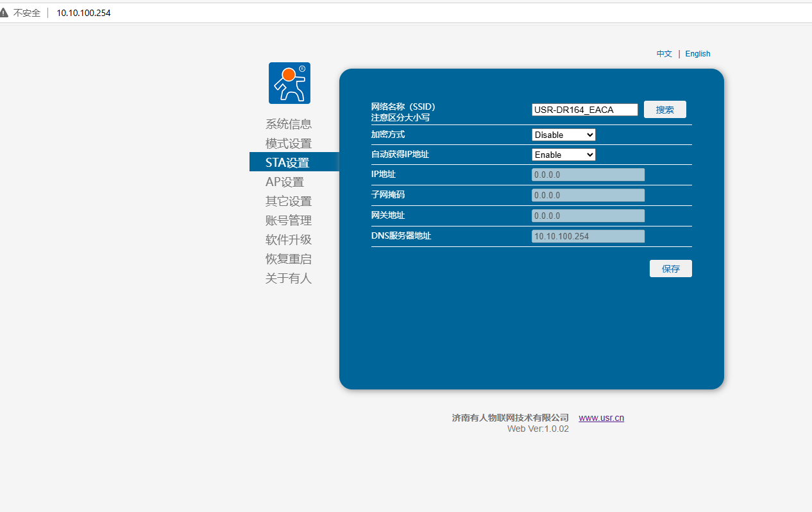Screen dimensions: 812x512
Task: Click the 保存 button
Action: tap(670, 269)
